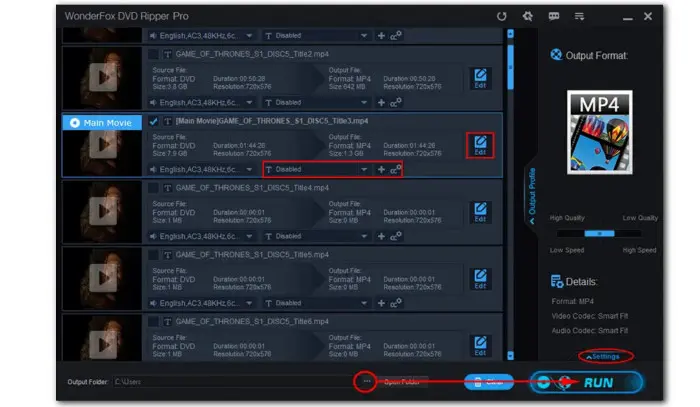Open subtitle settings icon for Title5 row
Screen dimensions: 700x407
(x=396, y=303)
